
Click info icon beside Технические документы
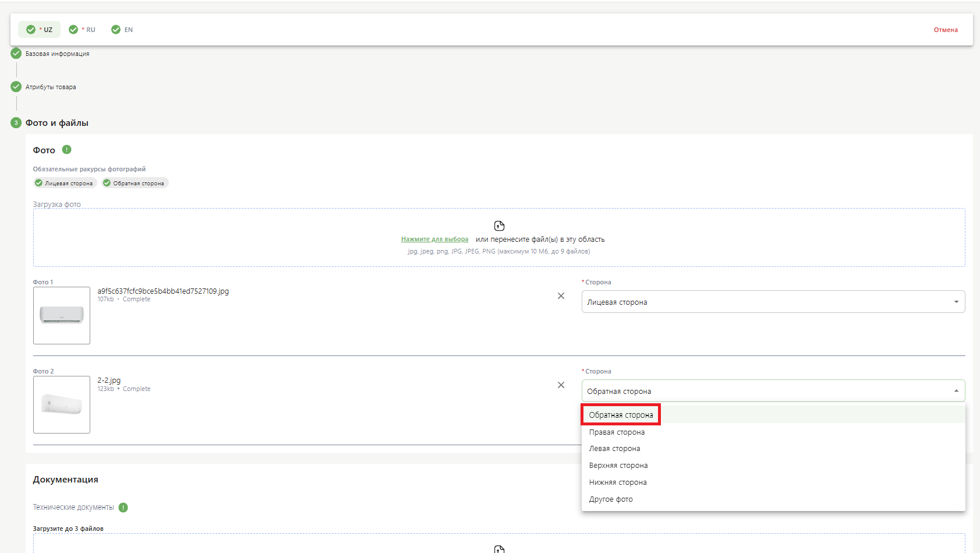coord(123,508)
